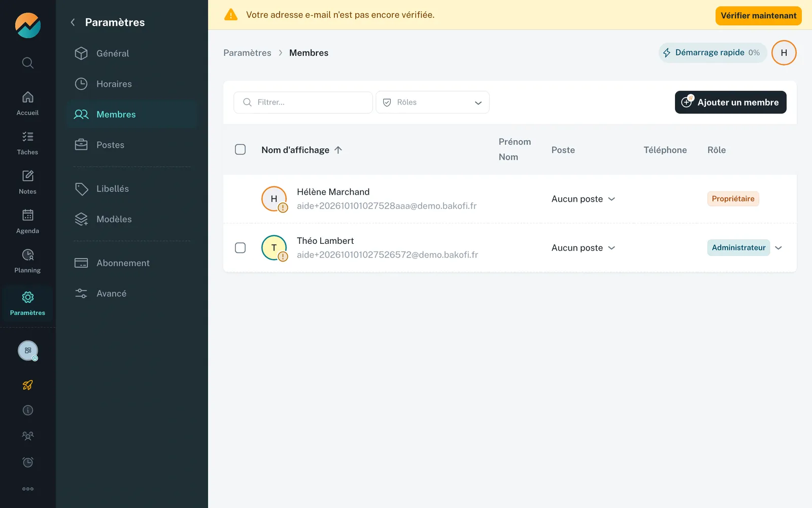Open Horaires settings

click(132, 84)
